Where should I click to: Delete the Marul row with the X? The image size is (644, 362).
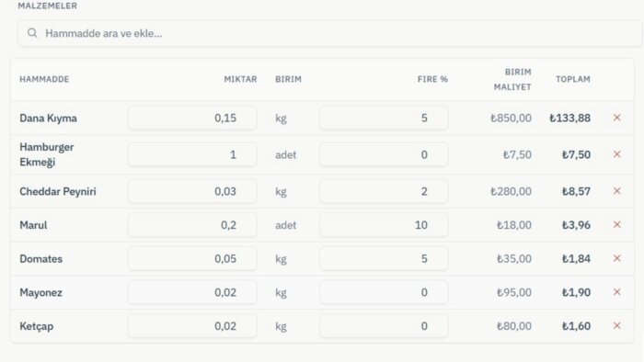coord(617,225)
